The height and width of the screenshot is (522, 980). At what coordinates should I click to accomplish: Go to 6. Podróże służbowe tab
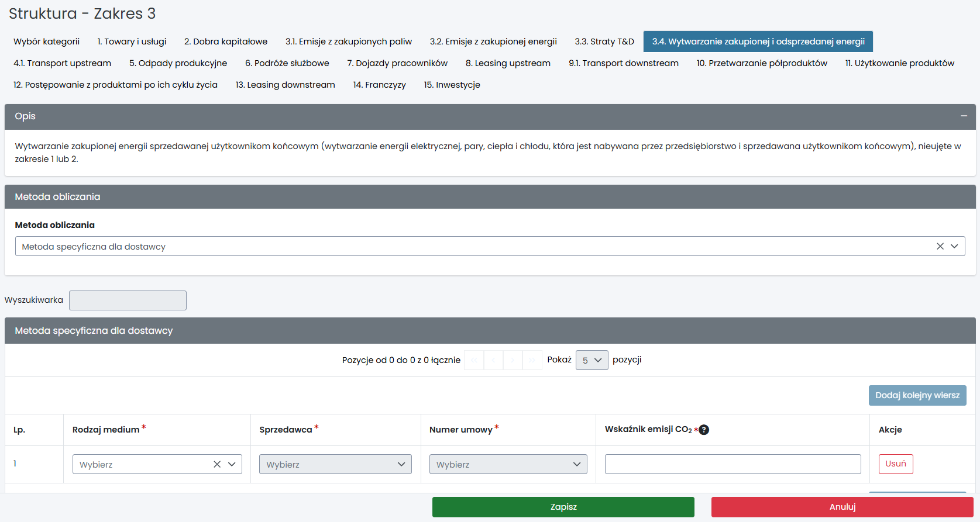pyautogui.click(x=287, y=63)
